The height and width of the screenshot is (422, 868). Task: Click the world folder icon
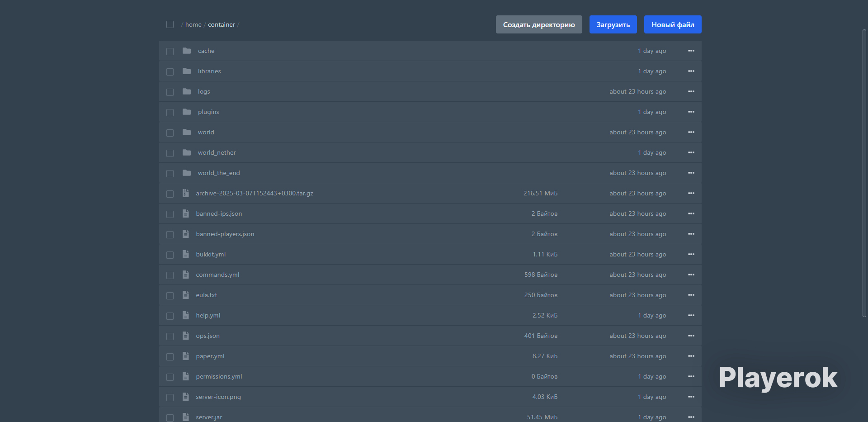pyautogui.click(x=187, y=132)
